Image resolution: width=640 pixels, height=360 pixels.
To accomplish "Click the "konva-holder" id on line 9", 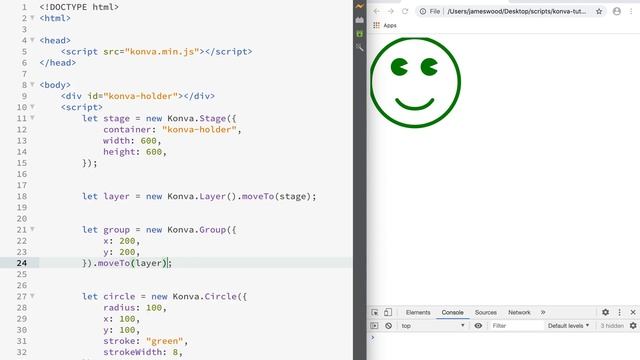I will tap(140, 96).
